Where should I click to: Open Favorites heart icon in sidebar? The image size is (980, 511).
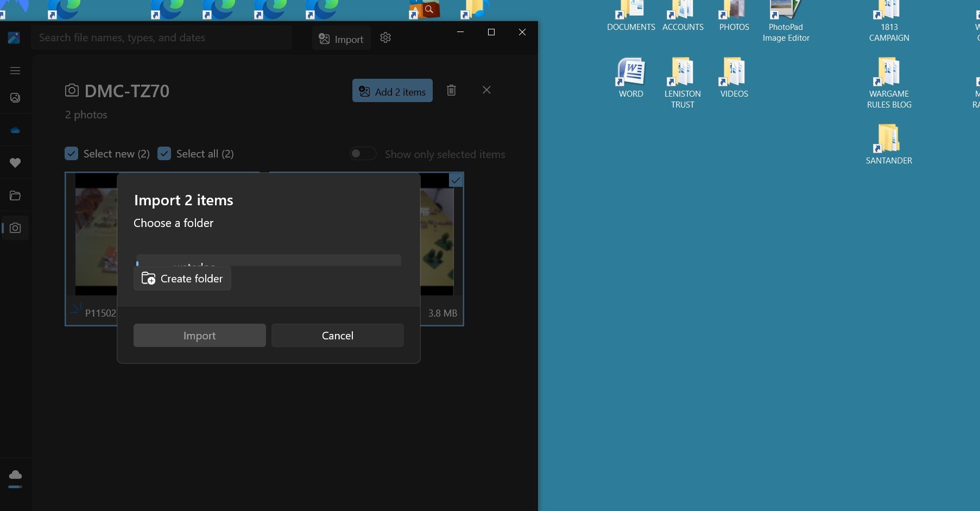pyautogui.click(x=15, y=163)
